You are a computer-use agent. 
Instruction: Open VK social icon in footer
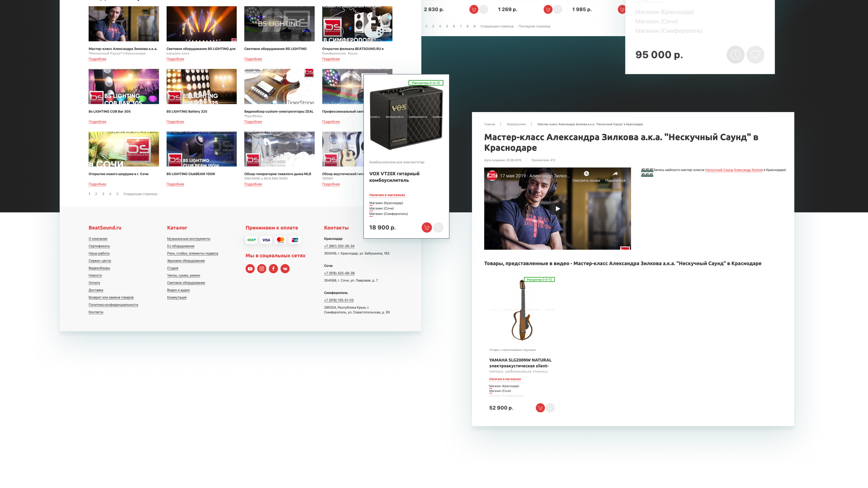(285, 268)
